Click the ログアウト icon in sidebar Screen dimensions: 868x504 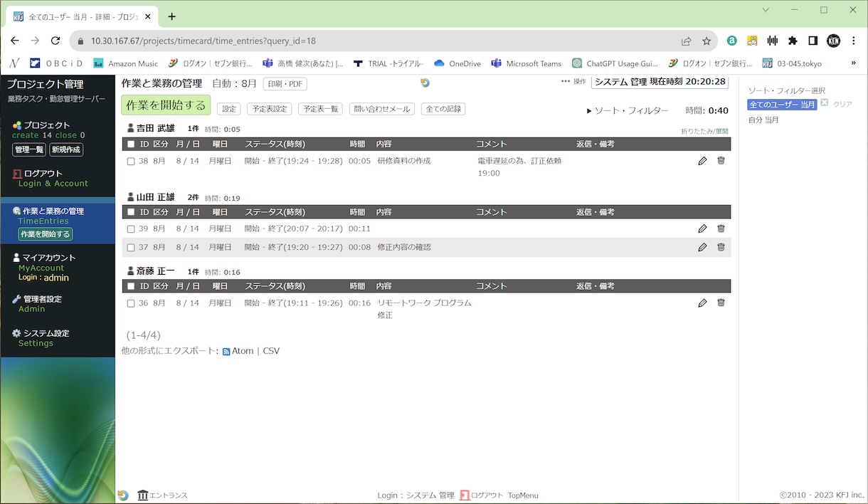pos(18,174)
